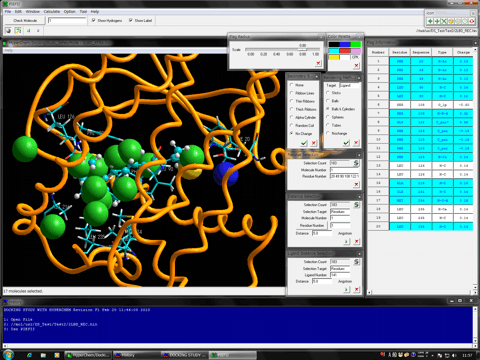Click the red X in Color Palette panel

(x=356, y=65)
